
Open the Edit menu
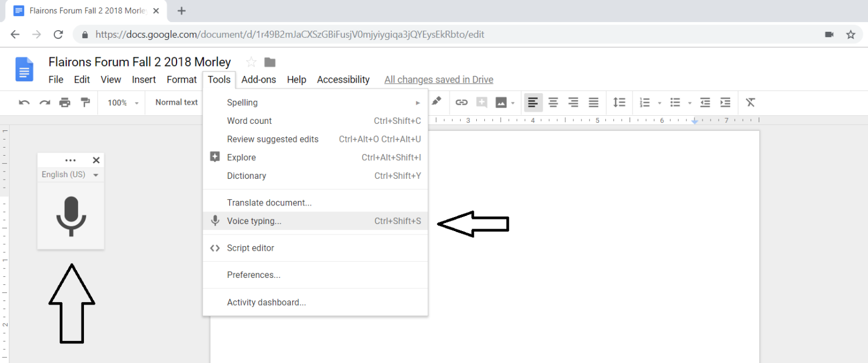tap(82, 79)
